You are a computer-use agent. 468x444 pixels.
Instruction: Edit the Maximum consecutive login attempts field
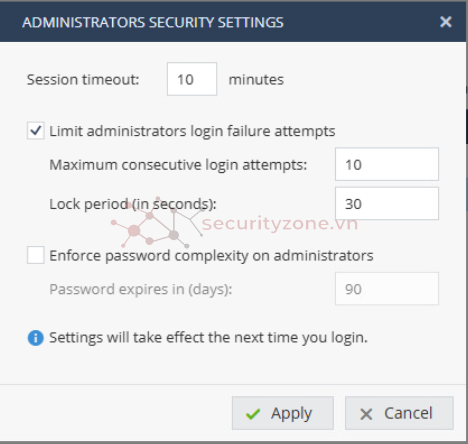click(387, 164)
